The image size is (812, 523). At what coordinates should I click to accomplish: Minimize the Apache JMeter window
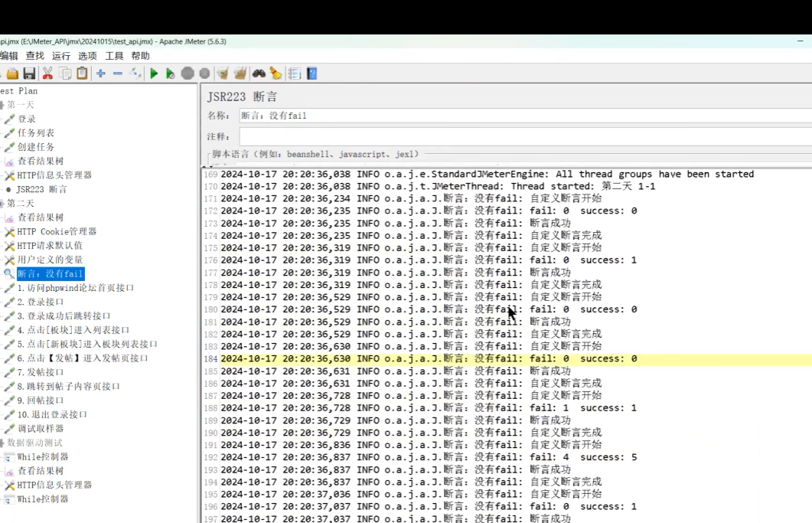[x=801, y=41]
